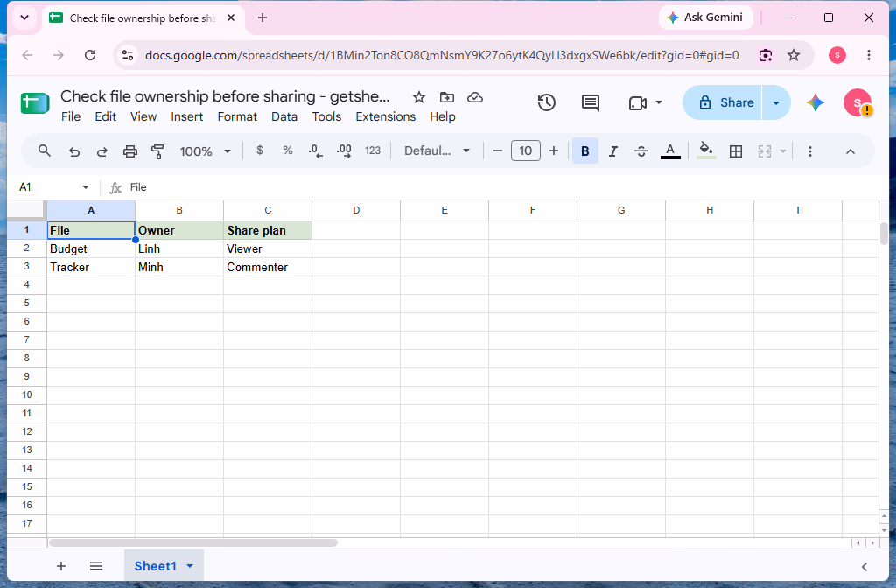Bookmark this page with star
Viewport: 896px width, 588px height.
(794, 55)
